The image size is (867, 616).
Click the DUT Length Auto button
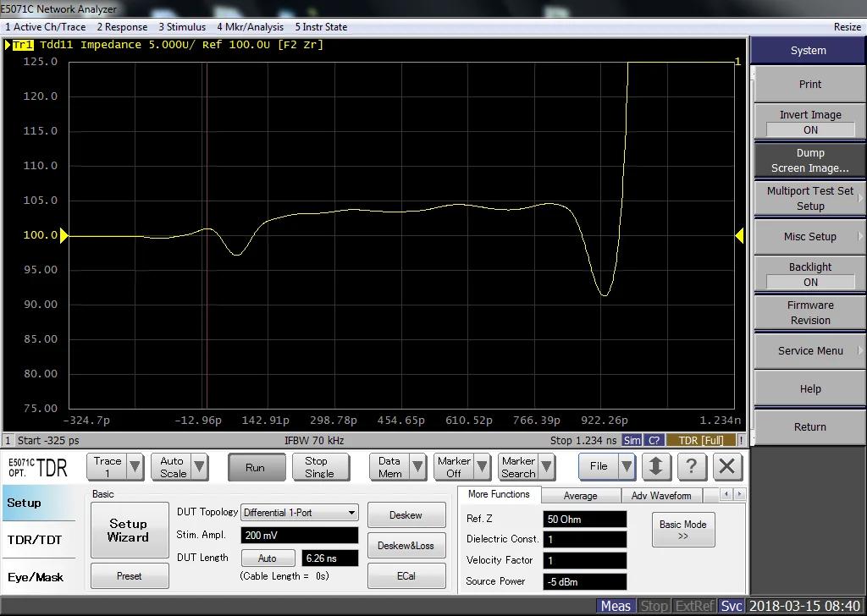point(268,558)
